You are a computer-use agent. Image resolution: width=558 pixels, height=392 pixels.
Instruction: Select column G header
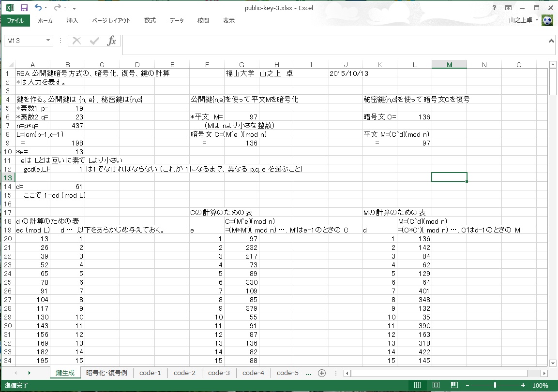tap(241, 65)
